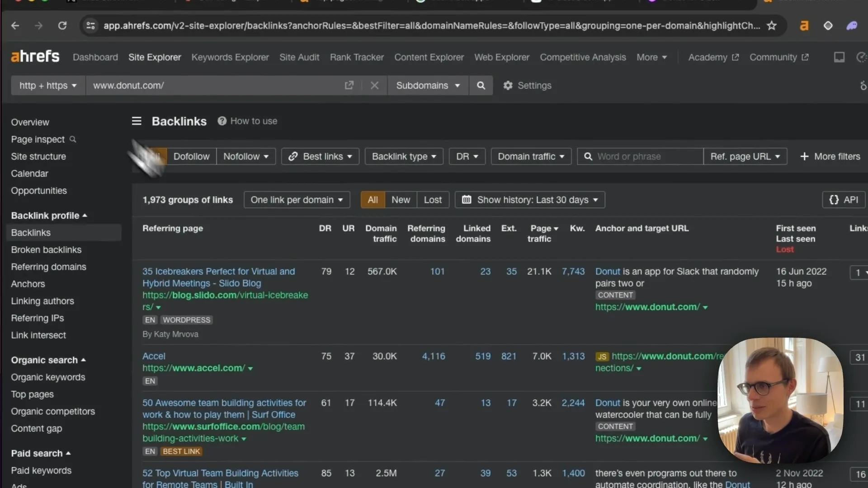The image size is (868, 488).
Task: Open Broken backlinks in the sidebar
Action: tap(46, 250)
